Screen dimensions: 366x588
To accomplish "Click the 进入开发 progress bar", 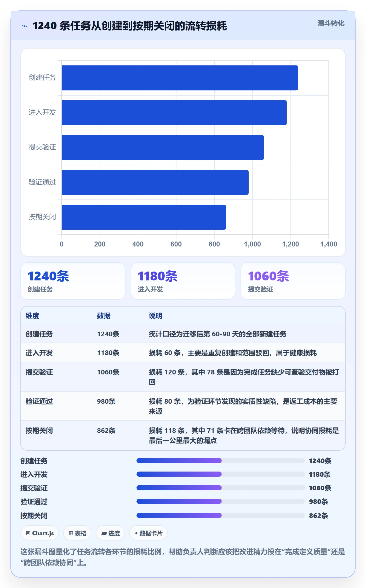I will click(221, 474).
